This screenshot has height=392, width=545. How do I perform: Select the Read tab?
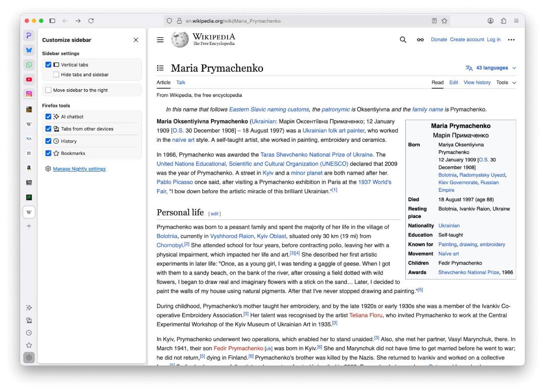437,82
